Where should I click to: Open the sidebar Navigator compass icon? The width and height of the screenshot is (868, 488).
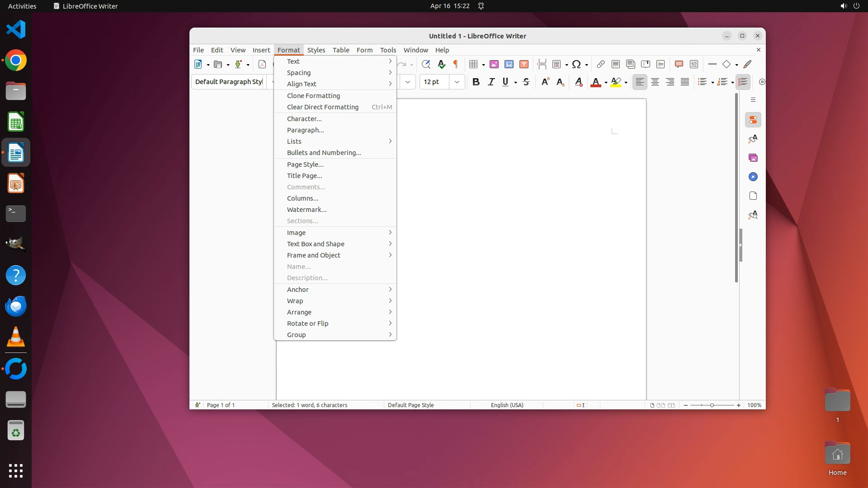tap(753, 177)
